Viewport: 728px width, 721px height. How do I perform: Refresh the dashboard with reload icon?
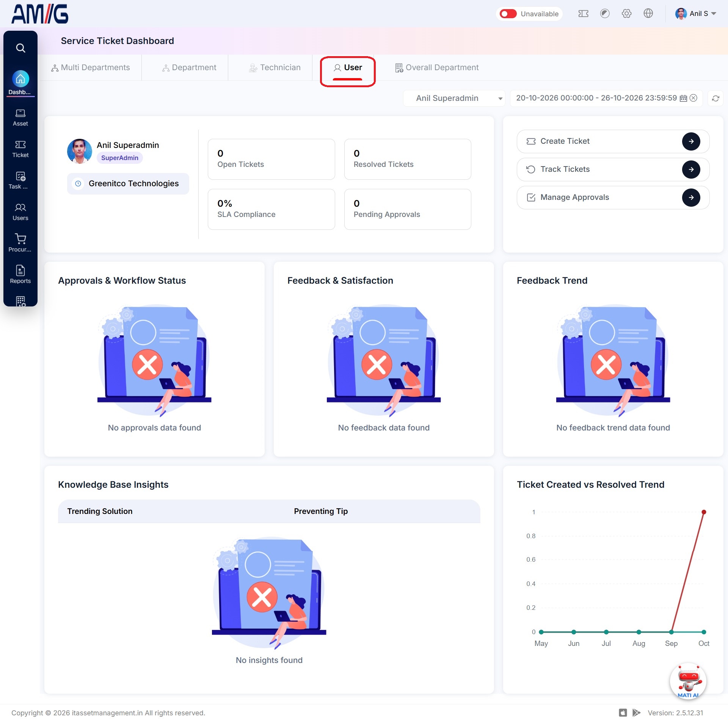click(x=715, y=98)
